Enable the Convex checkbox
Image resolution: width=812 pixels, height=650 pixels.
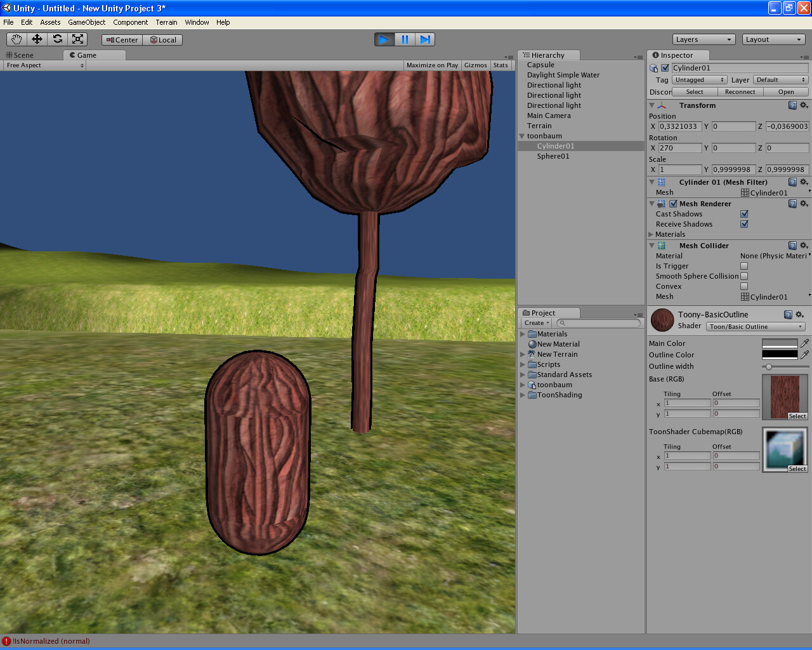coord(744,286)
